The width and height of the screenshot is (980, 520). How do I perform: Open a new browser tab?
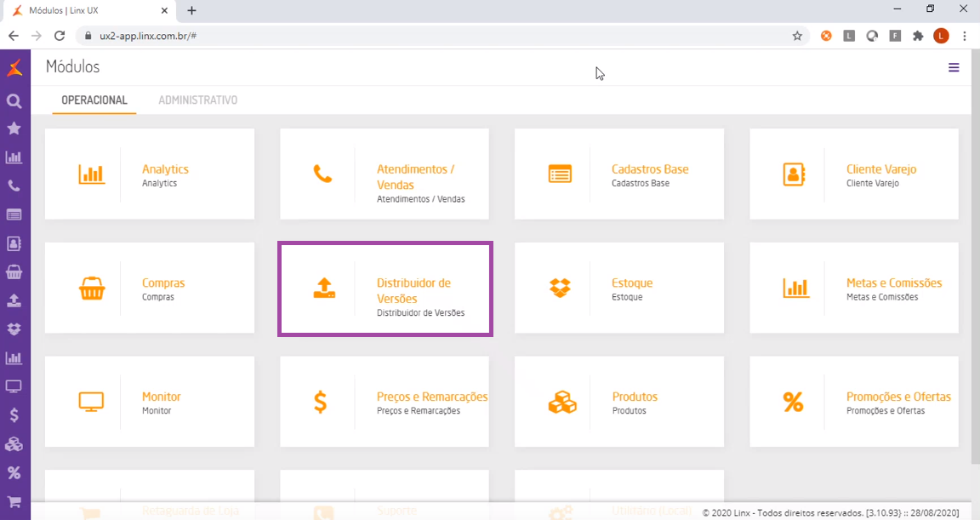(192, 10)
